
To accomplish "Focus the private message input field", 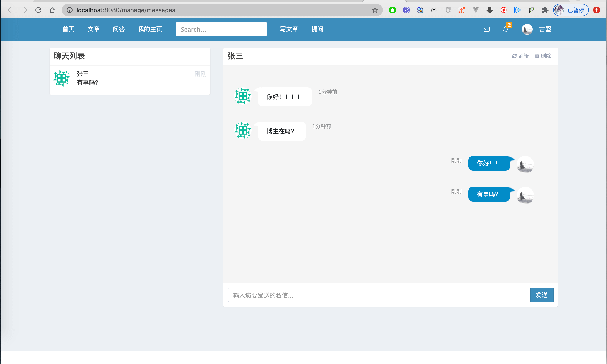I will click(379, 295).
